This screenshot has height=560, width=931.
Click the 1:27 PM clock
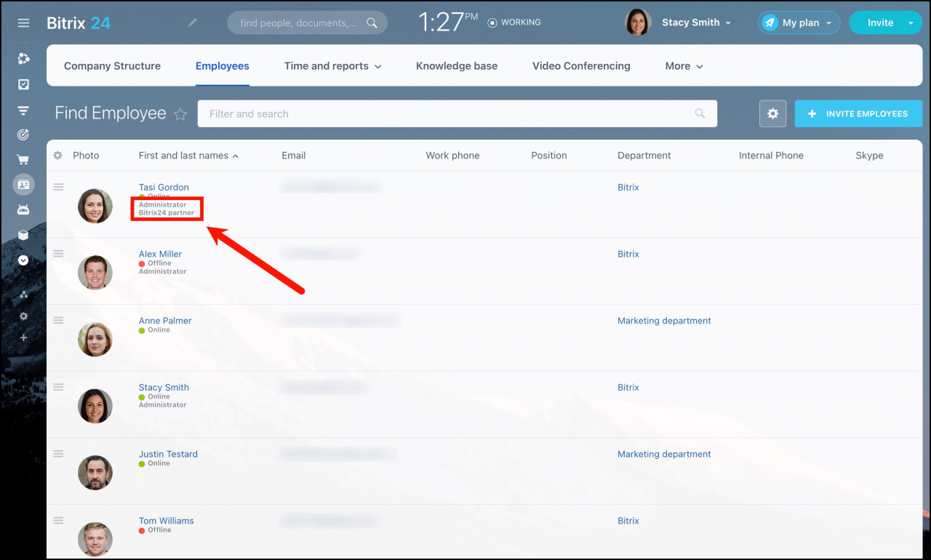448,23
